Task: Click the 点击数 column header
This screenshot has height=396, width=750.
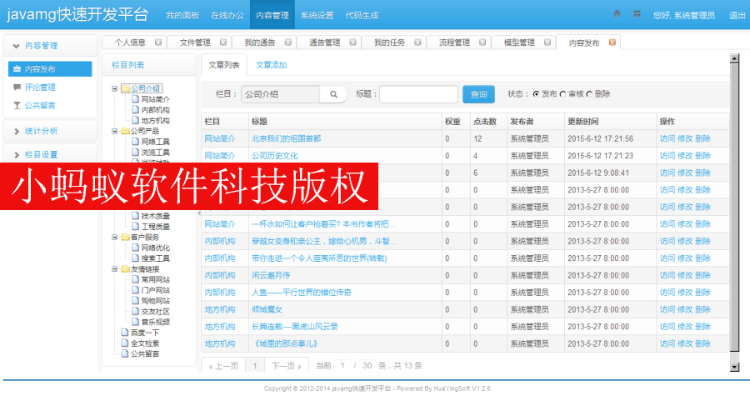Action: click(485, 121)
